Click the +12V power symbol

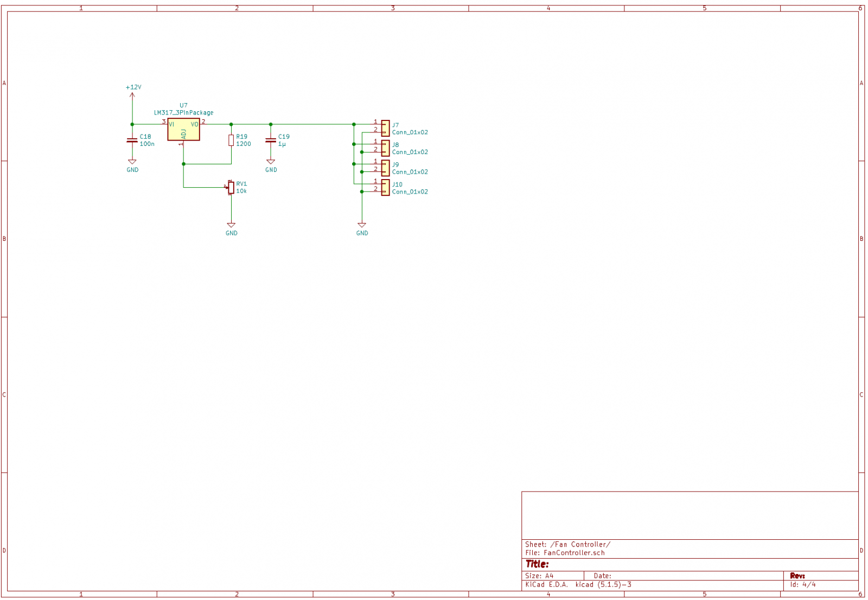[x=132, y=95]
